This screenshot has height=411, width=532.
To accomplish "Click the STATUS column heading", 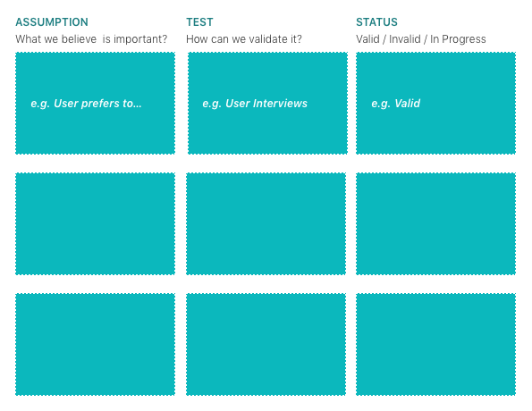I will (376, 22).
